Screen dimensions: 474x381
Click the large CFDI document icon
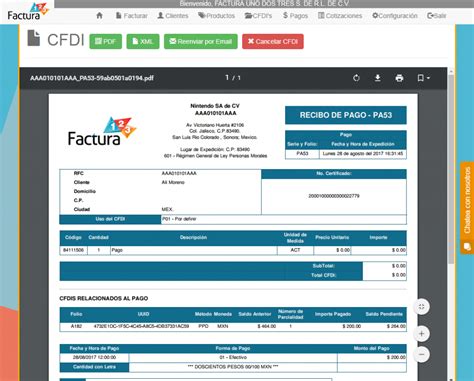tap(33, 38)
